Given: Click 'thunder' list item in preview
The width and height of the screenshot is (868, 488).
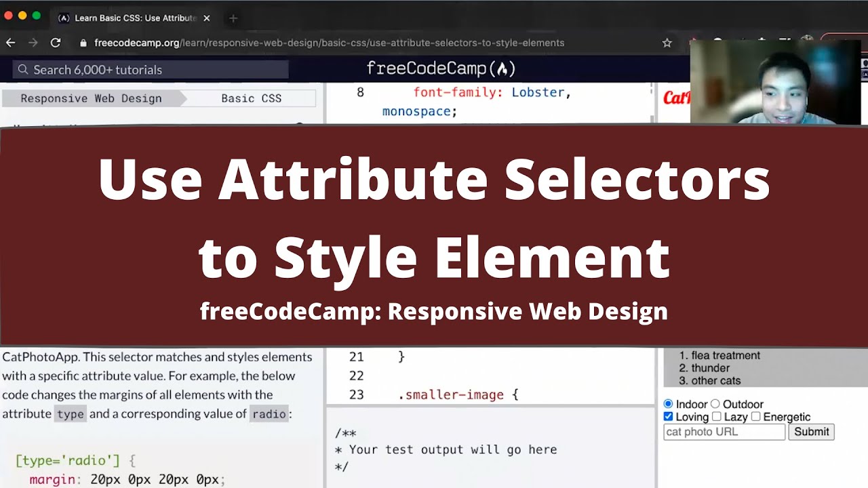Looking at the screenshot, I should click(710, 368).
